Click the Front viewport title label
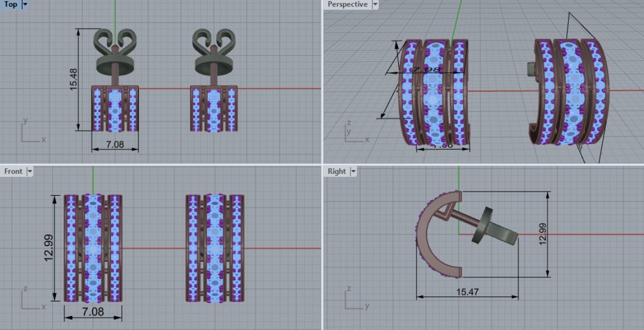Screen dimensions: 644x330 13,171
